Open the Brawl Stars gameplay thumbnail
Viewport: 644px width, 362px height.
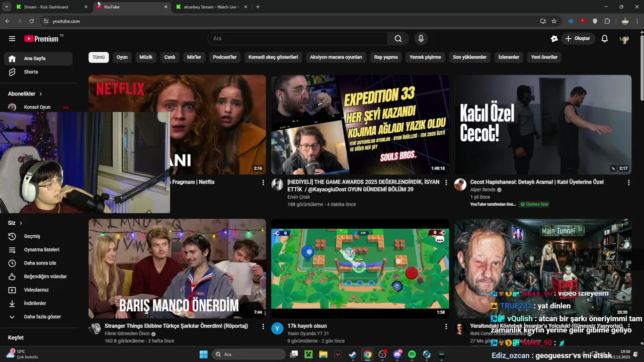tap(360, 268)
